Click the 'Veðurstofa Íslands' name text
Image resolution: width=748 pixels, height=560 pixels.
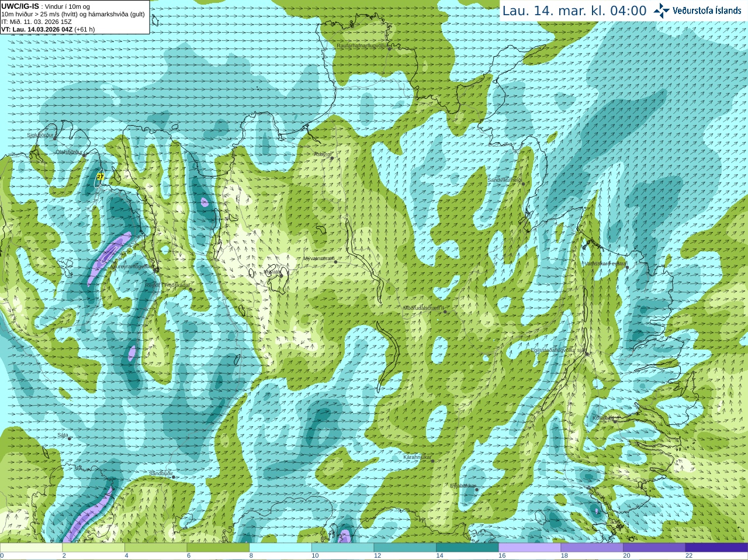click(x=707, y=11)
